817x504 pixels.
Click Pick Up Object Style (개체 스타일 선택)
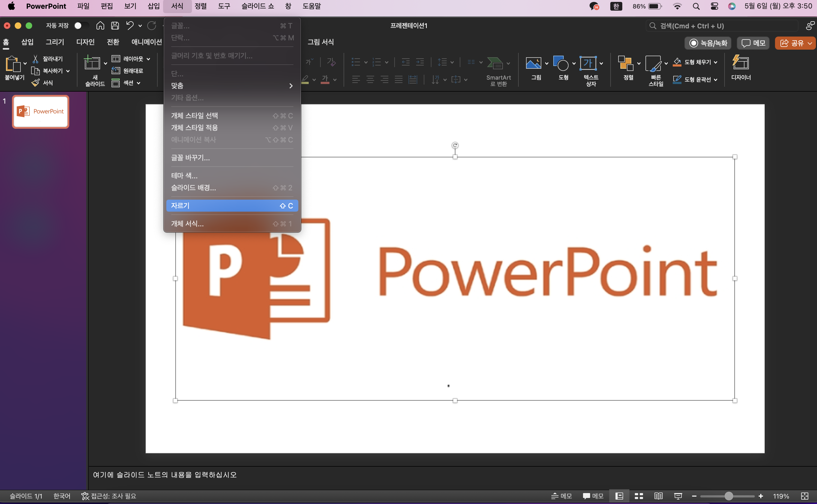coord(232,116)
